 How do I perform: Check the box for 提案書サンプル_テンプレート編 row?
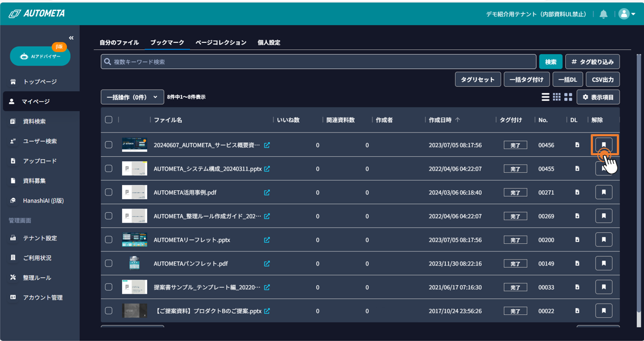click(x=109, y=287)
